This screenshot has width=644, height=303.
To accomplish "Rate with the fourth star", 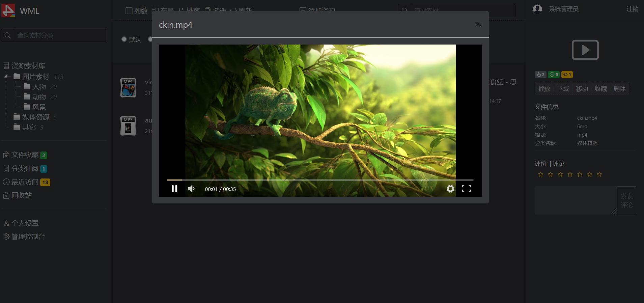I will 570,174.
